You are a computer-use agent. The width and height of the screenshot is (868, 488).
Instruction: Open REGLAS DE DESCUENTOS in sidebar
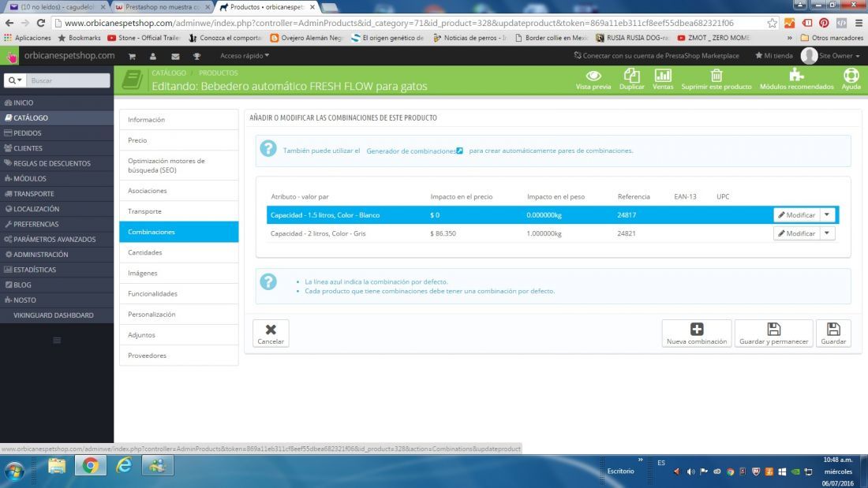(x=57, y=163)
